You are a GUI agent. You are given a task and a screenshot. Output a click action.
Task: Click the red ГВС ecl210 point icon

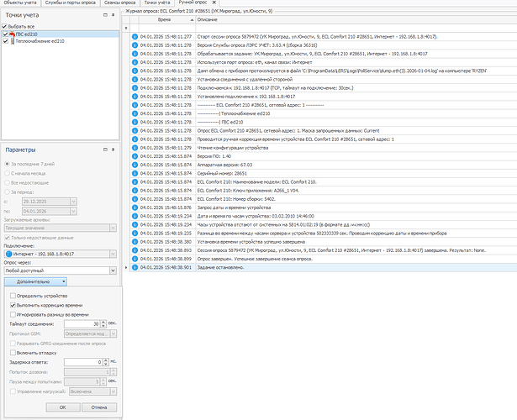click(x=15, y=34)
